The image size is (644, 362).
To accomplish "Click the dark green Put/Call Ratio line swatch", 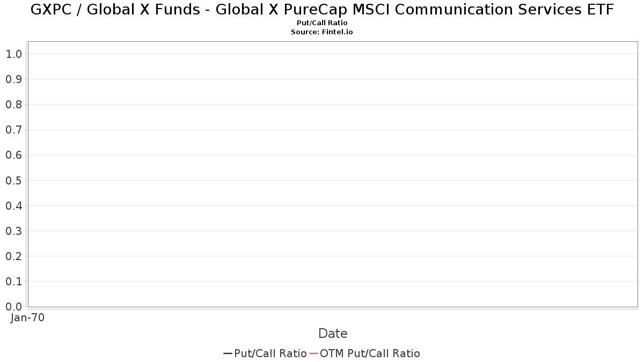I will click(x=228, y=353).
